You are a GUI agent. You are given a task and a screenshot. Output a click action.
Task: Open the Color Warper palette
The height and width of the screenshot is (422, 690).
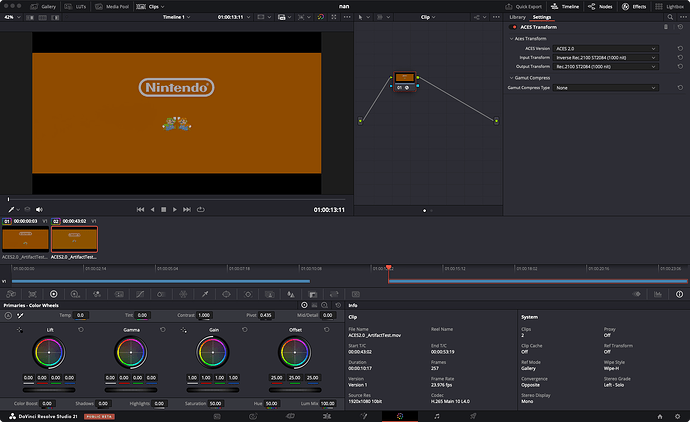tap(184, 294)
